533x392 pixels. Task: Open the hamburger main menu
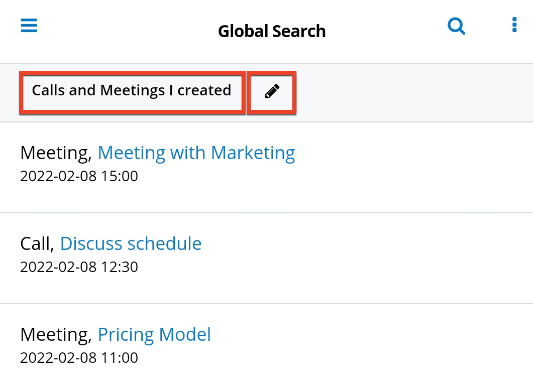(x=29, y=26)
